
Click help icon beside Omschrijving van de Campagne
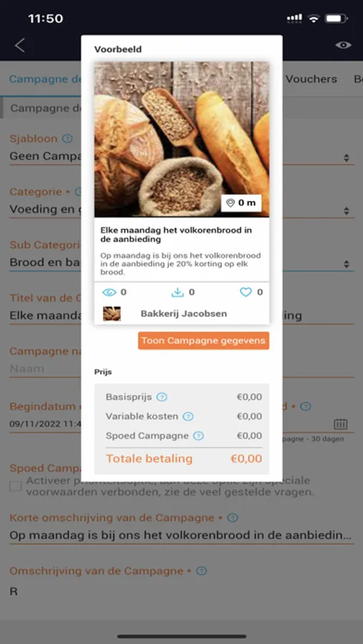click(x=201, y=571)
